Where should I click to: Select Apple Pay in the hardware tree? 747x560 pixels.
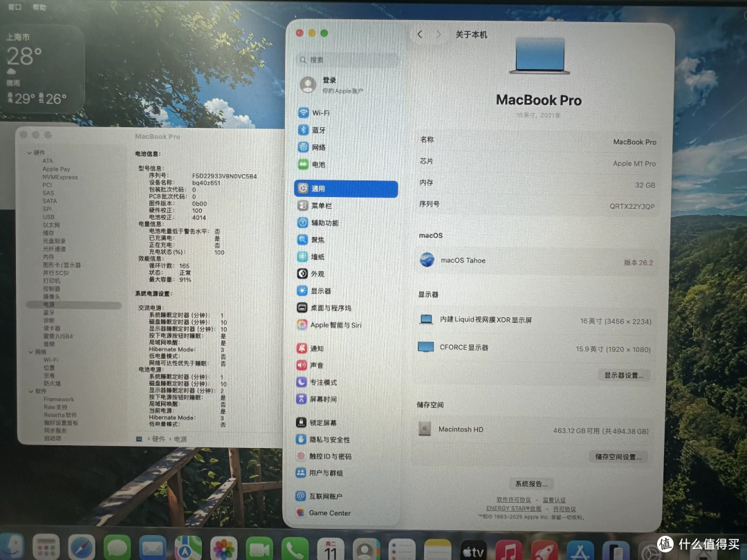[56, 169]
